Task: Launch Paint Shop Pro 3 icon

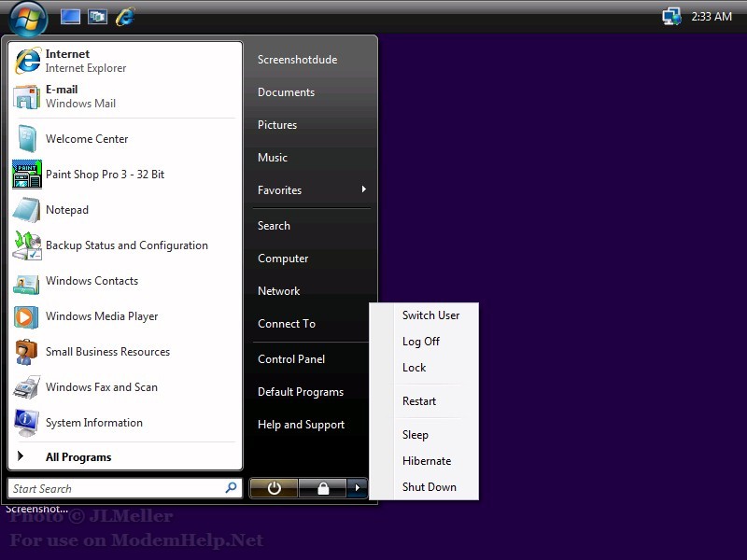Action: point(27,175)
